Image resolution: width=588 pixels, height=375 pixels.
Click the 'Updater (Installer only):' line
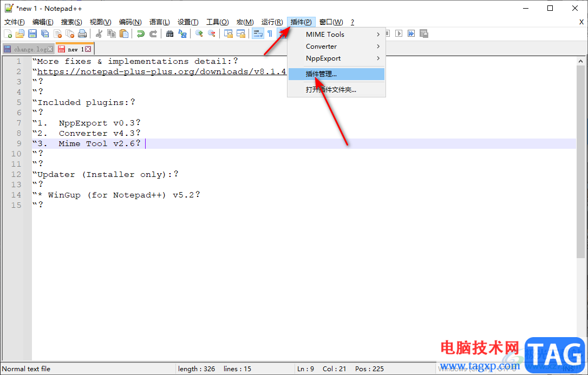pos(106,174)
